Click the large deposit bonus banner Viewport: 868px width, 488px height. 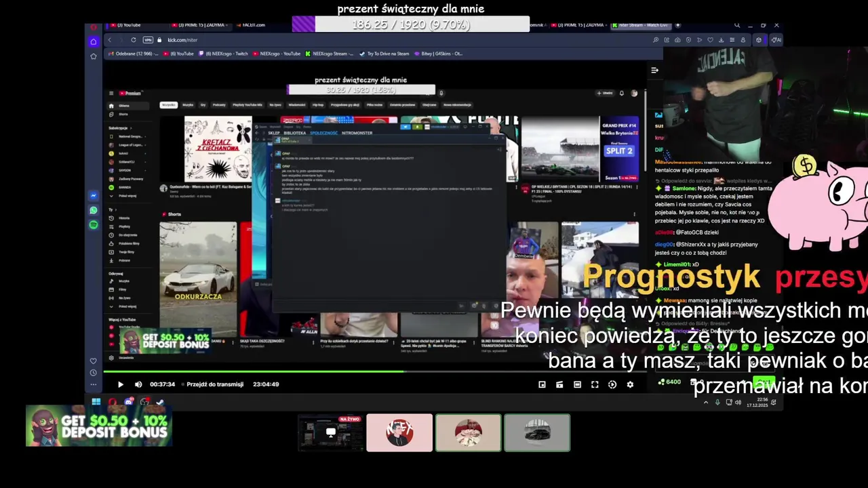(x=99, y=426)
